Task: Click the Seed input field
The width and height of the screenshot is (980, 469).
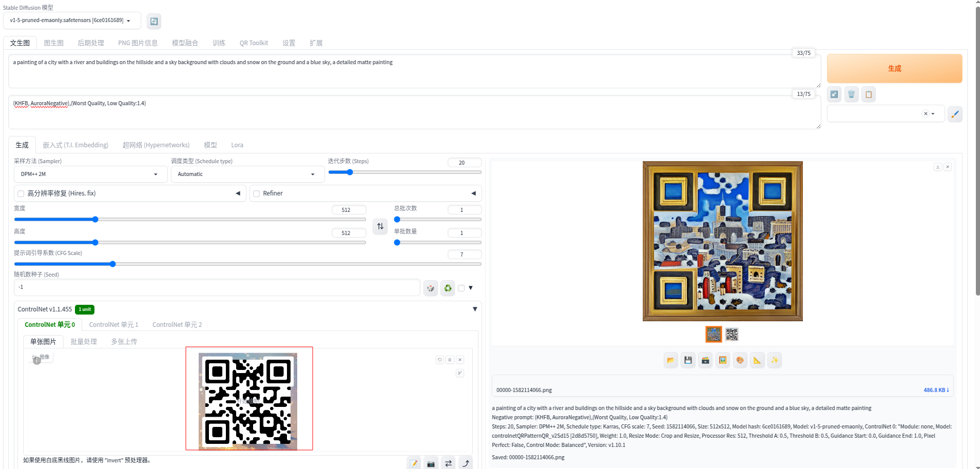Action: pyautogui.click(x=217, y=287)
